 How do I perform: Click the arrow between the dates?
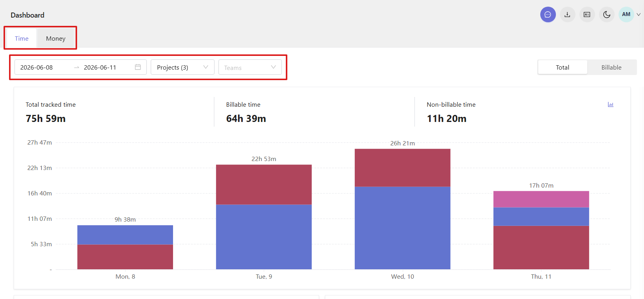point(77,68)
